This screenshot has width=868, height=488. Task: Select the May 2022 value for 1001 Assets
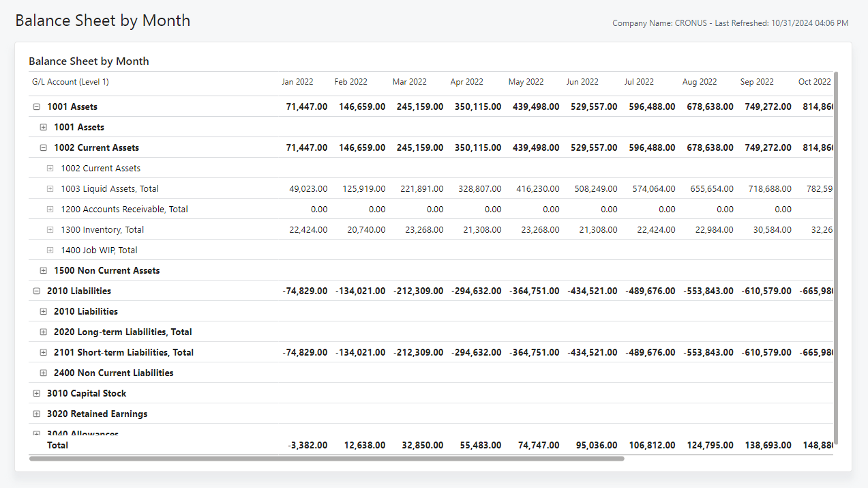tap(535, 106)
